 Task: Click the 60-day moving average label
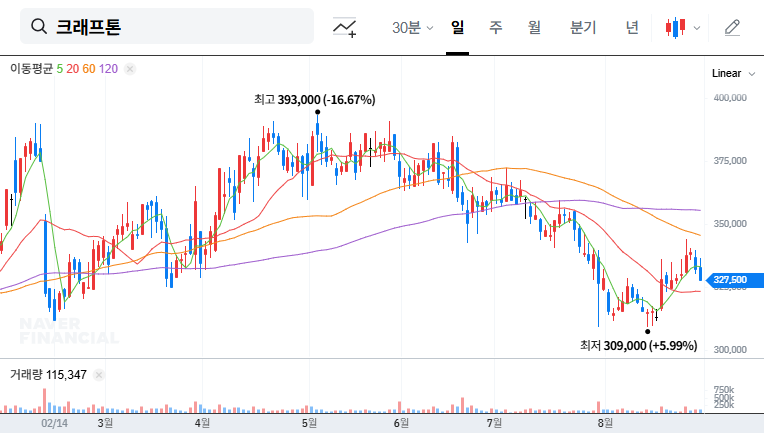click(x=89, y=69)
